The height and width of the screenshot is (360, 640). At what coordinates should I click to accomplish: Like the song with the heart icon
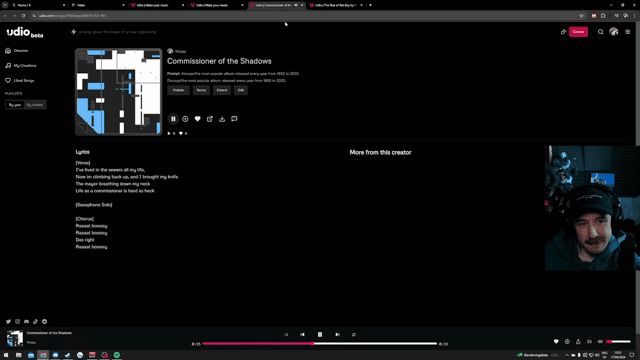click(x=198, y=119)
